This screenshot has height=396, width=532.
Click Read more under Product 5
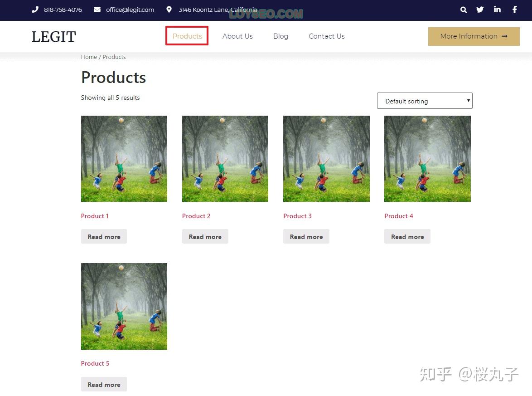tap(104, 385)
